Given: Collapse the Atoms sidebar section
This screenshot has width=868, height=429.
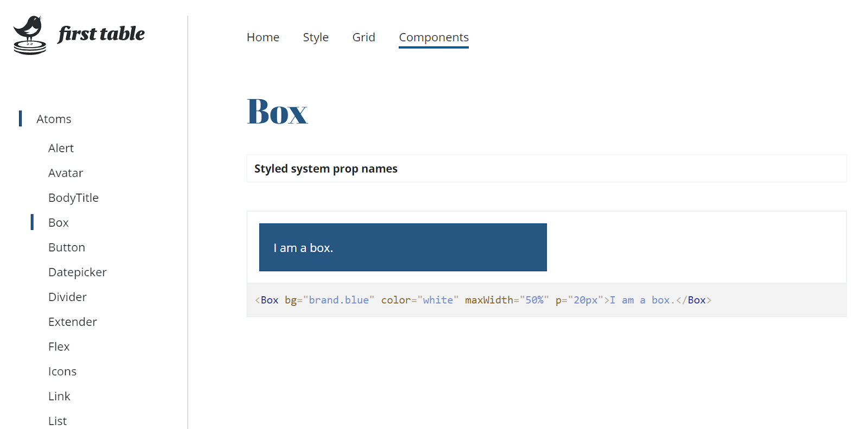Looking at the screenshot, I should pyautogui.click(x=54, y=119).
